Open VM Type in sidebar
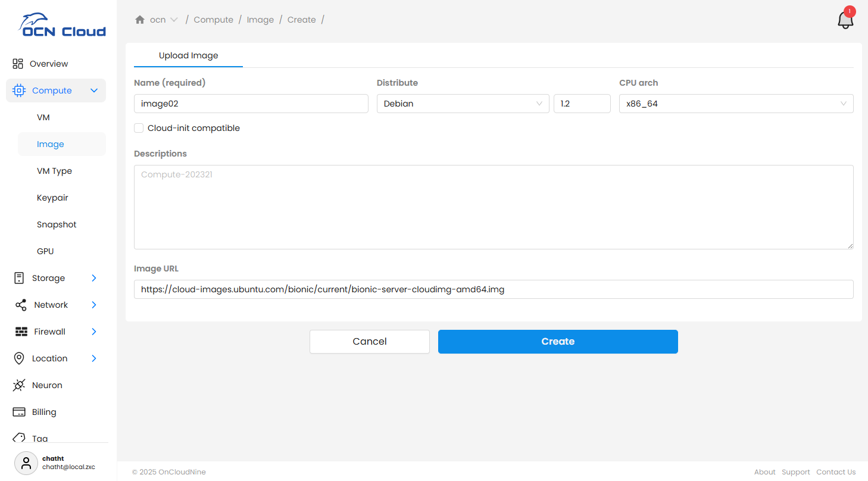This screenshot has height=481, width=868. [x=54, y=171]
